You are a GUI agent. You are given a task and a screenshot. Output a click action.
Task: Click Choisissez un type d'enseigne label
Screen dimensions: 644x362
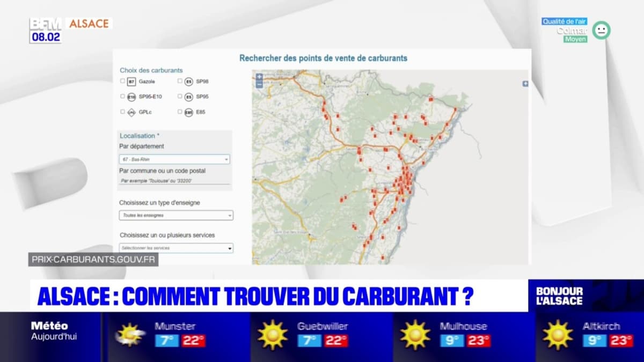coord(159,203)
